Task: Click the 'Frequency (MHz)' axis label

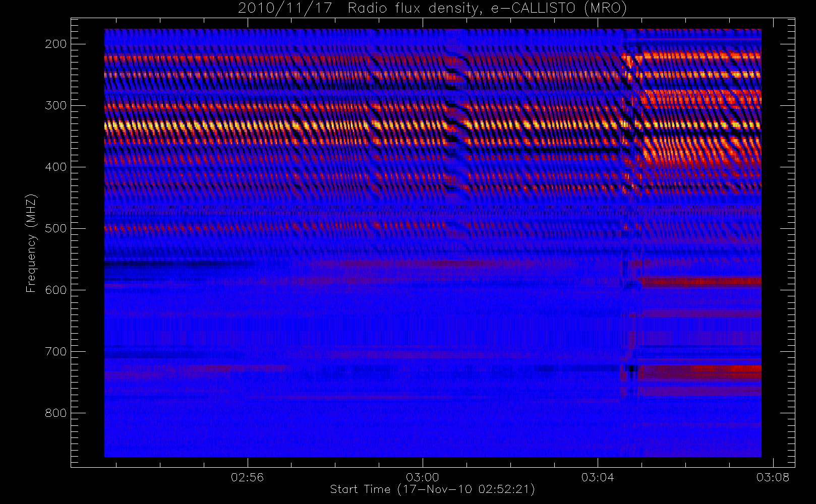Action: [x=31, y=243]
